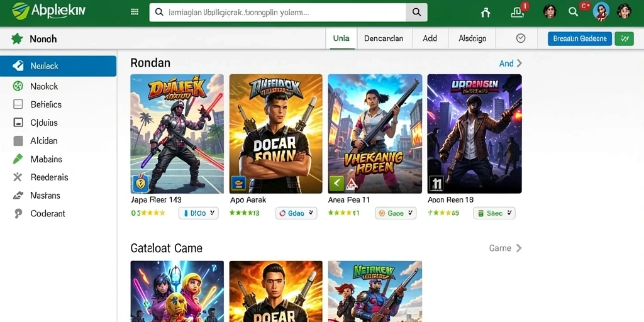Click the green checkmark button beside Breaaun
The height and width of the screenshot is (322, 644).
[x=625, y=38]
